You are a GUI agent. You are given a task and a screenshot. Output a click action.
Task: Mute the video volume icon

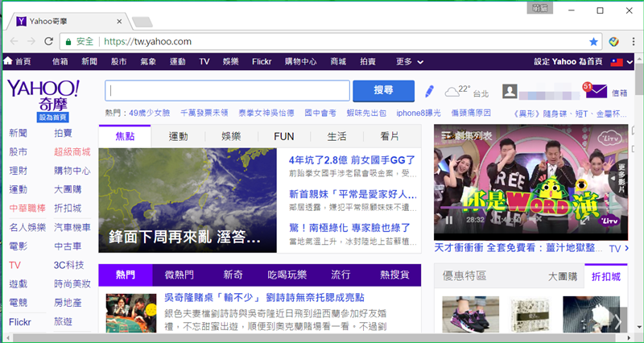coord(535,220)
